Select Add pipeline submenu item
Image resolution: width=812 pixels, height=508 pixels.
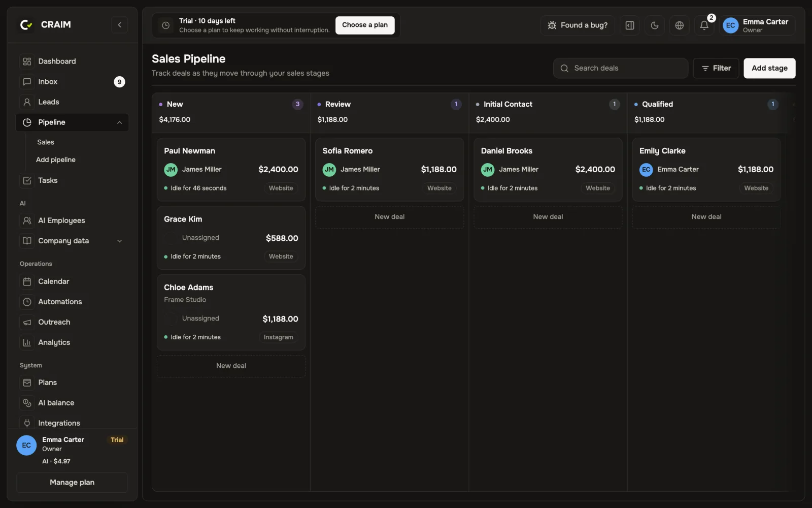[56, 160]
